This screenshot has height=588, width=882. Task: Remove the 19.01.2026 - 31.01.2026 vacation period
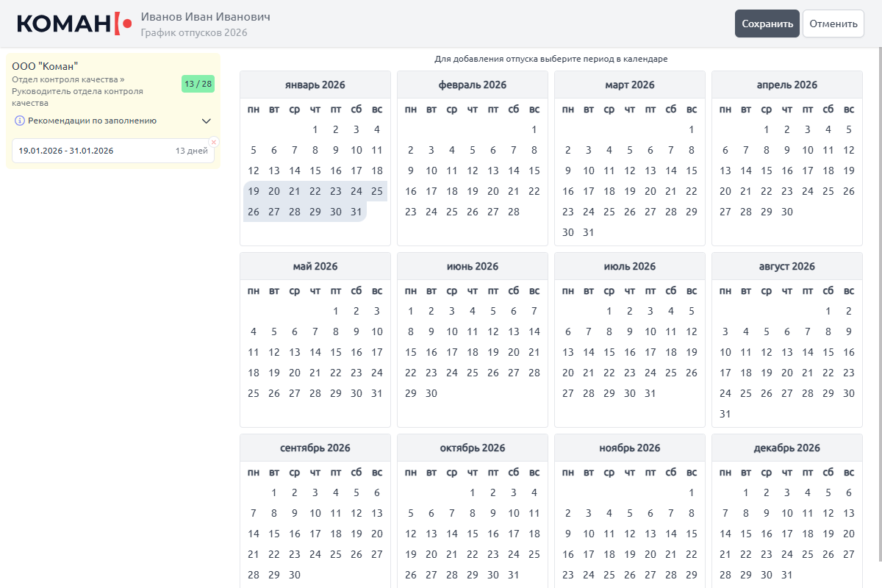[x=214, y=142]
